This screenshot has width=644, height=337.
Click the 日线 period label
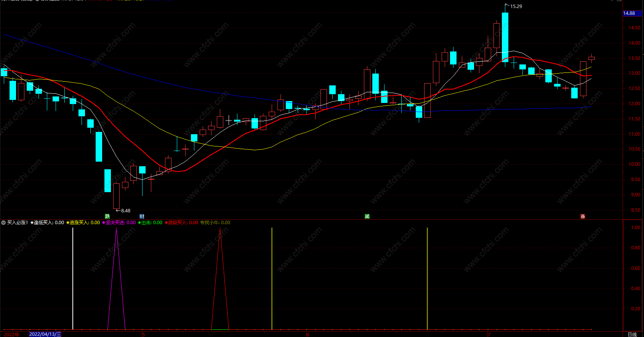click(x=632, y=334)
